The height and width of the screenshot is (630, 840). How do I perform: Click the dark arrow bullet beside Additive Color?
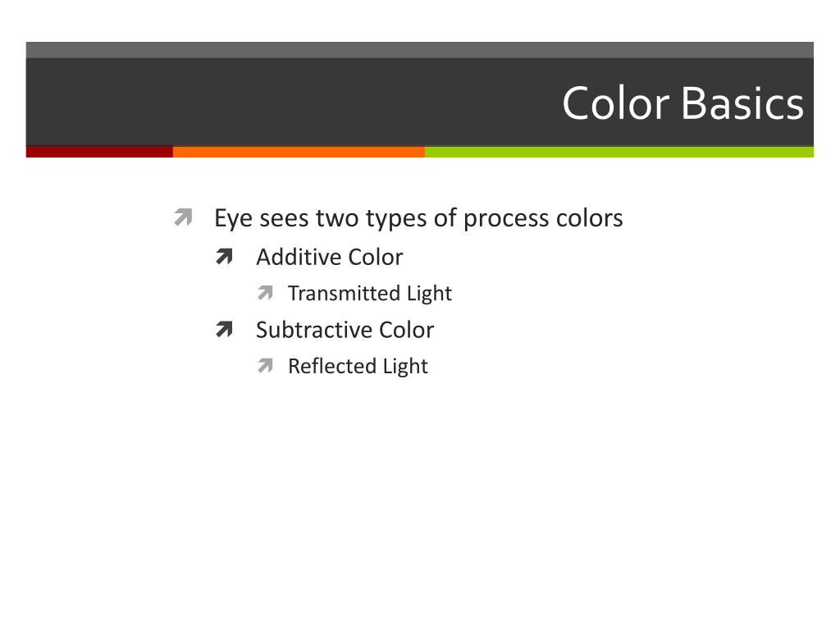pos(225,257)
